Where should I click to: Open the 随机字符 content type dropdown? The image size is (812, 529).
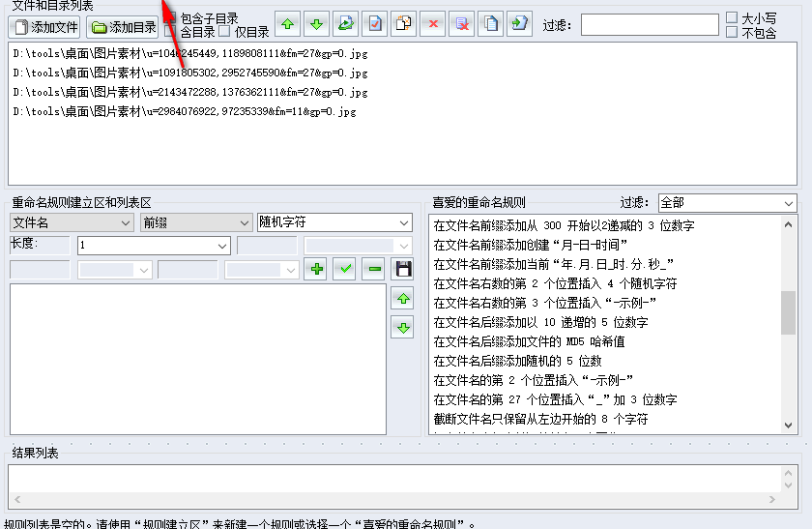click(x=334, y=222)
